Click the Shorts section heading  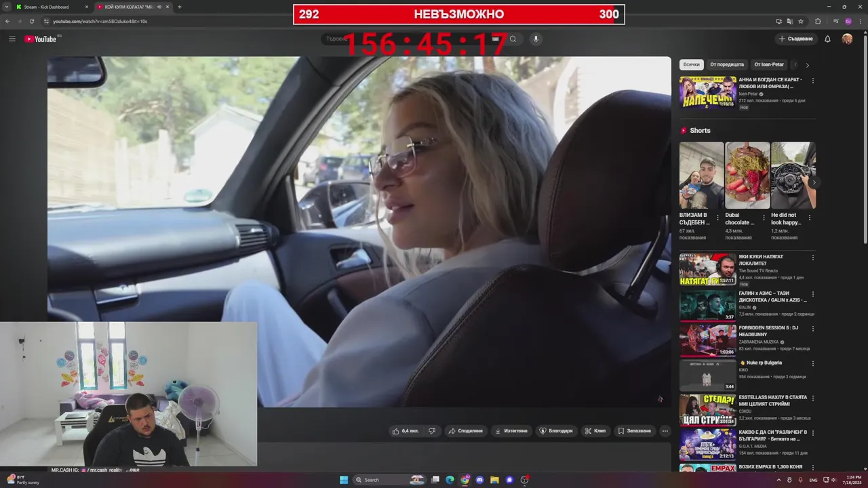point(700,130)
